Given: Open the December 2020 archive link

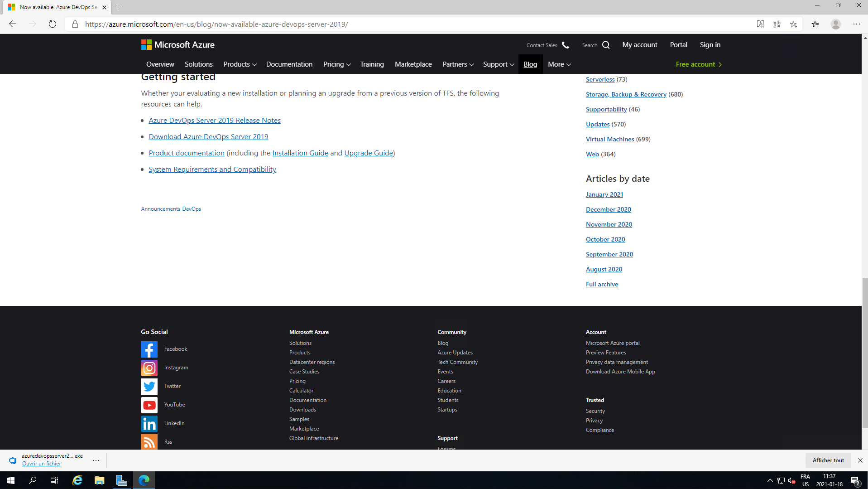Looking at the screenshot, I should pyautogui.click(x=608, y=209).
